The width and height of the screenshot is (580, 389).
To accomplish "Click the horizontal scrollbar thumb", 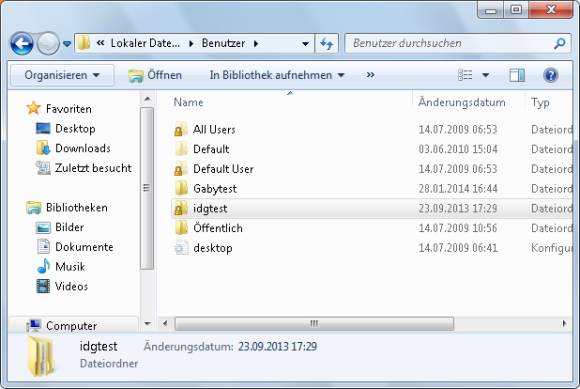I will [x=314, y=324].
